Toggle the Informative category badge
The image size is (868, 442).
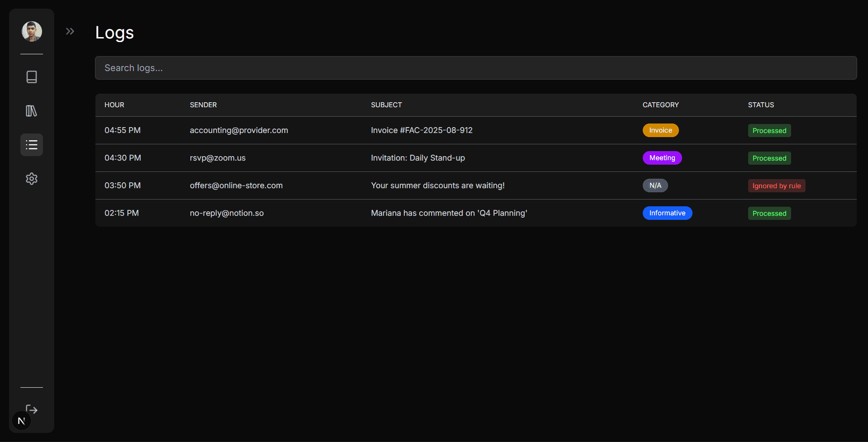[667, 213]
